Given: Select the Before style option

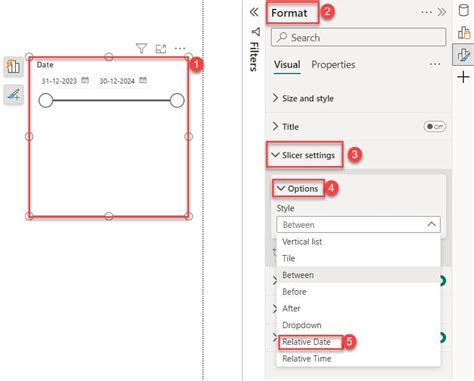Looking at the screenshot, I should click(x=358, y=292).
